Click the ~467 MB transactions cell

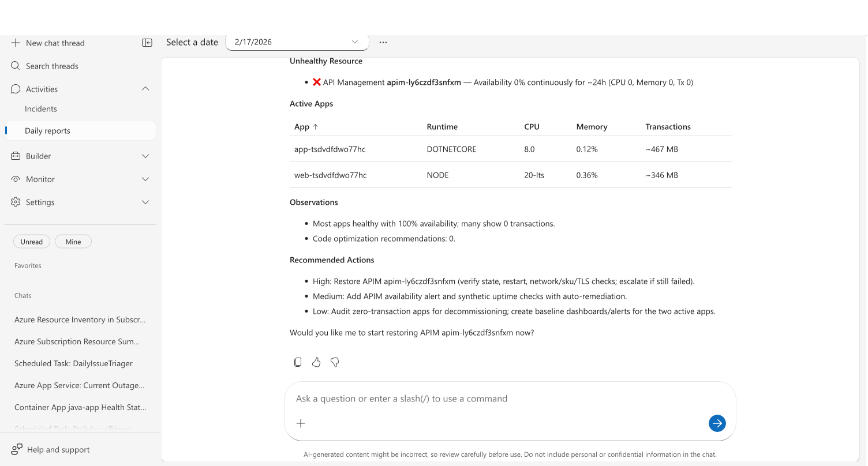pyautogui.click(x=661, y=149)
